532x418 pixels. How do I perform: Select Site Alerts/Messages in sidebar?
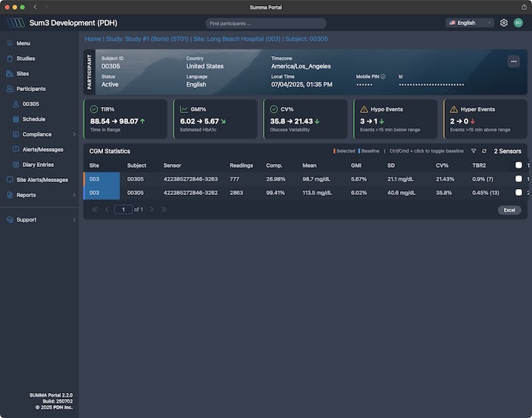coord(42,180)
